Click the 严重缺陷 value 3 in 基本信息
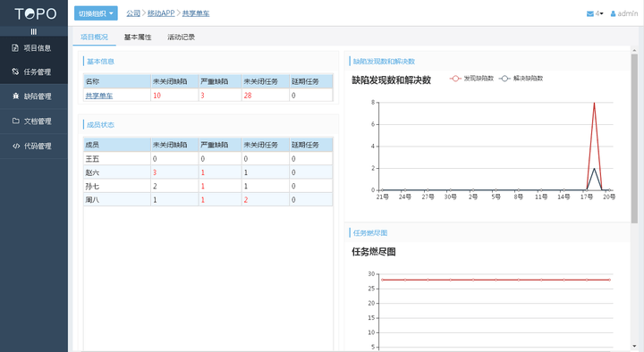The image size is (644, 352). click(x=202, y=96)
